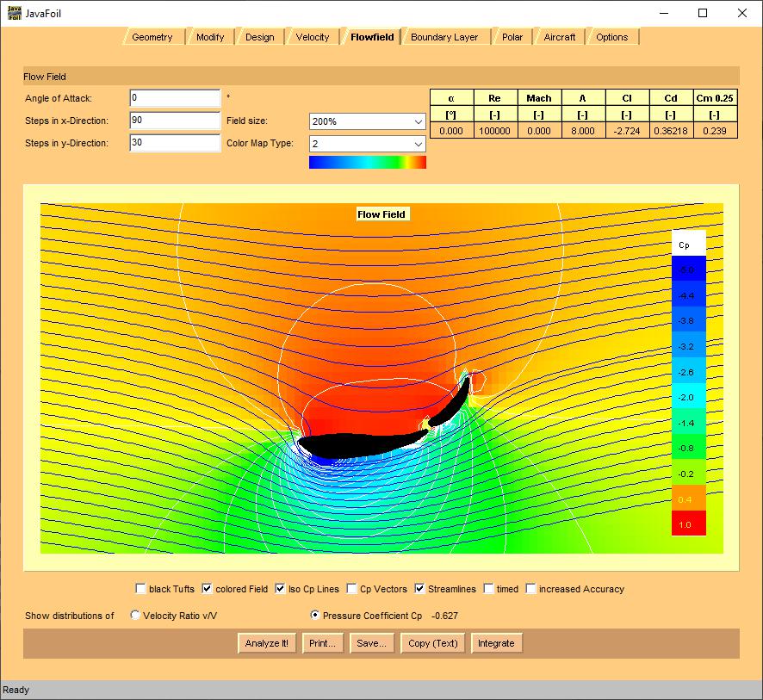Click the Integrate button
The width and height of the screenshot is (763, 700).
pos(496,643)
